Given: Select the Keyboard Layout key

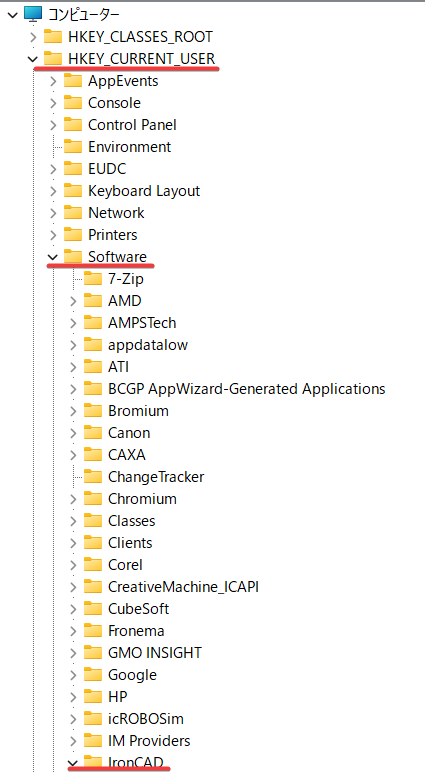Looking at the screenshot, I should (144, 191).
